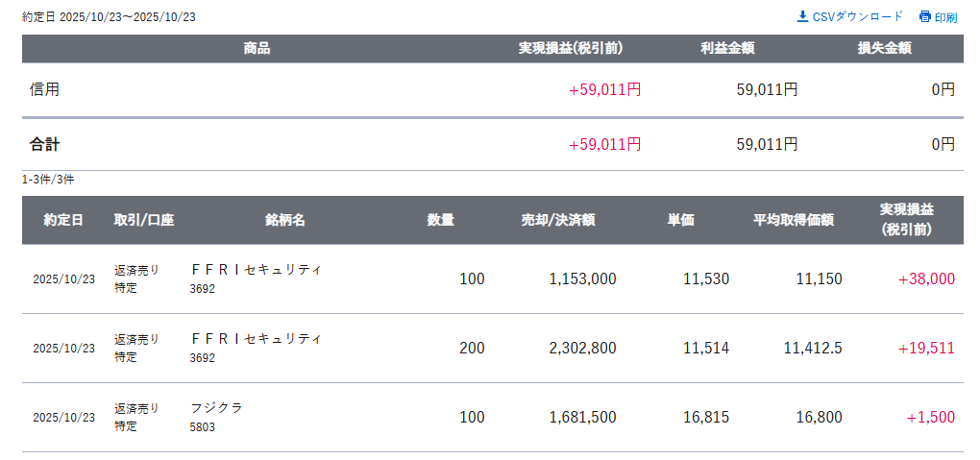Viewport: 980px width, 460px height.
Task: Click the CSV download icon
Action: pyautogui.click(x=803, y=16)
